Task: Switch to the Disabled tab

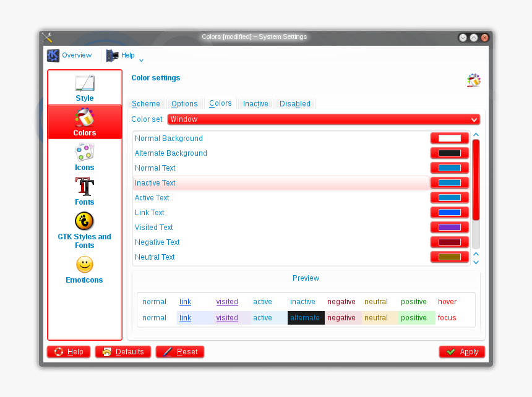Action: click(295, 104)
